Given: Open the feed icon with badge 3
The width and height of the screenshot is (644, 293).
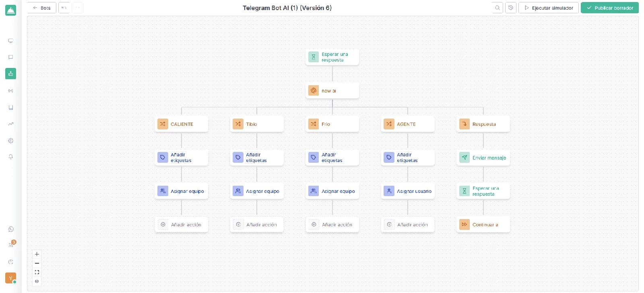Looking at the screenshot, I should 11,245.
